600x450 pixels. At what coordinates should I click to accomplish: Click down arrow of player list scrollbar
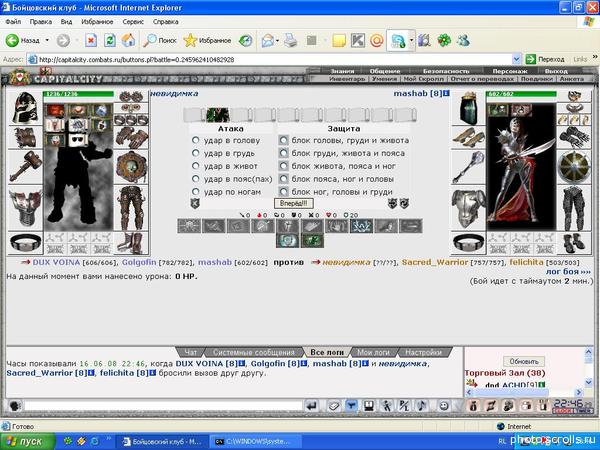(589, 382)
